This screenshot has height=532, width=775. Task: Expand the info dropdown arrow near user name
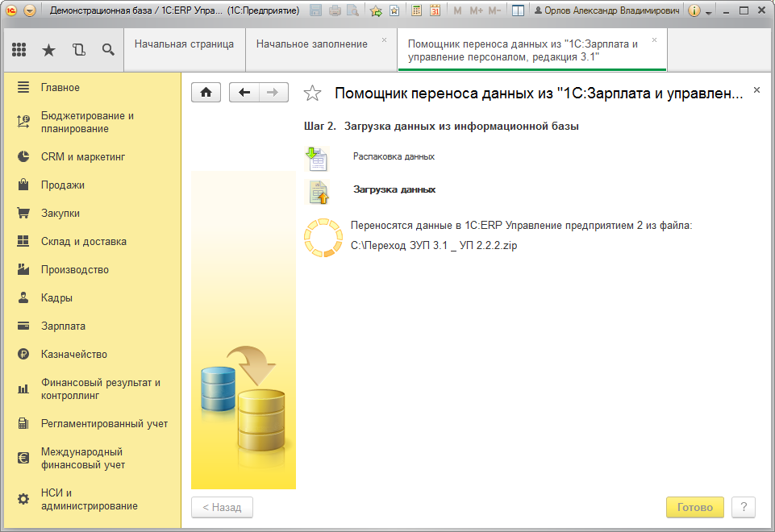pos(709,11)
